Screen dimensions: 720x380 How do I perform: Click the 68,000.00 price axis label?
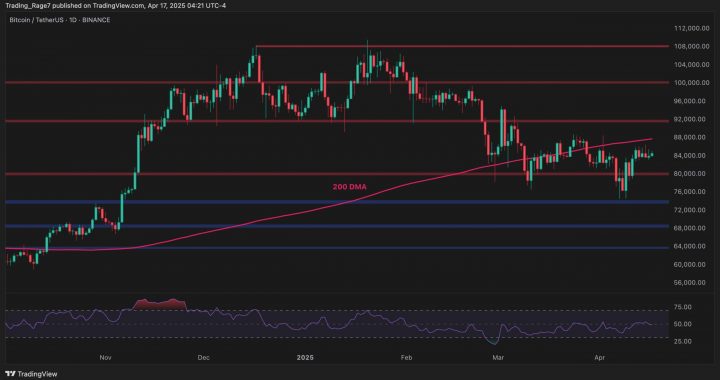point(691,228)
